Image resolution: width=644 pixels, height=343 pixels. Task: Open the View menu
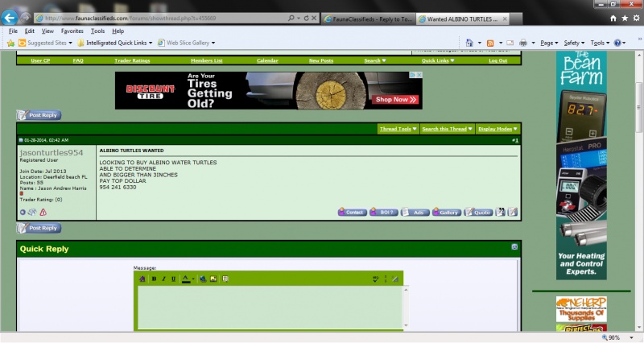tap(47, 31)
